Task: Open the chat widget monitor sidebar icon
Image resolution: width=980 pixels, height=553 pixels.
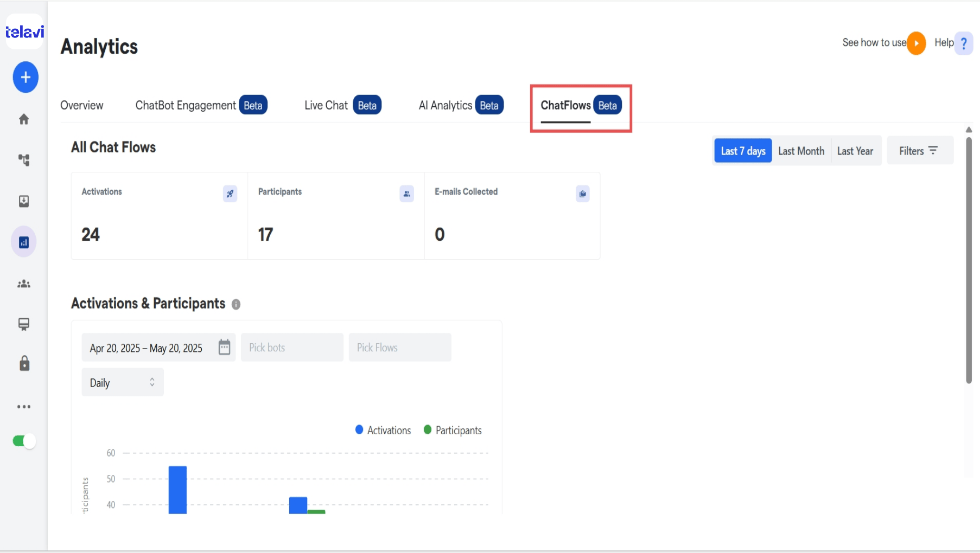Action: click(24, 324)
